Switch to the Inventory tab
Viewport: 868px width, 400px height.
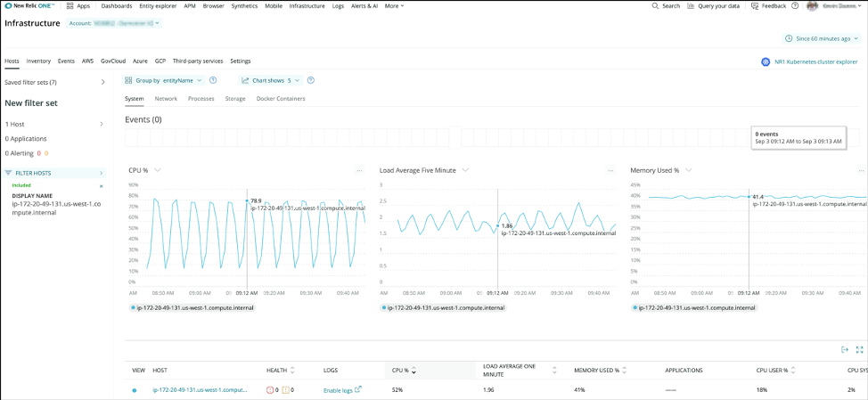38,61
